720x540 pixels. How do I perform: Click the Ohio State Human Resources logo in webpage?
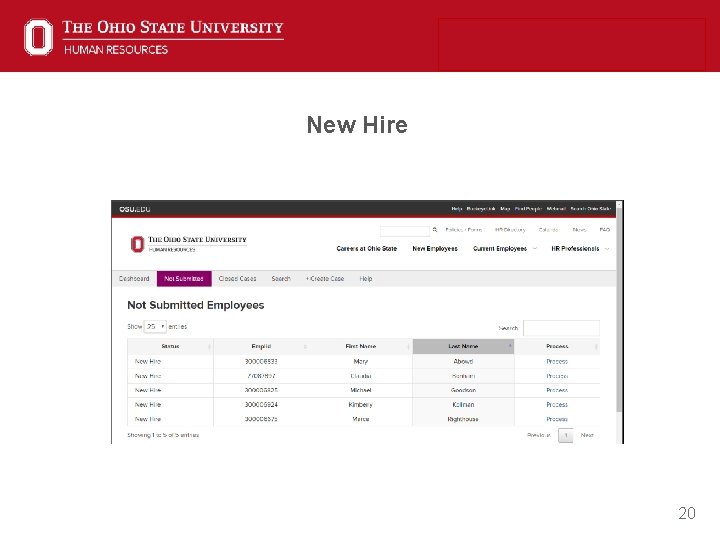[188, 244]
